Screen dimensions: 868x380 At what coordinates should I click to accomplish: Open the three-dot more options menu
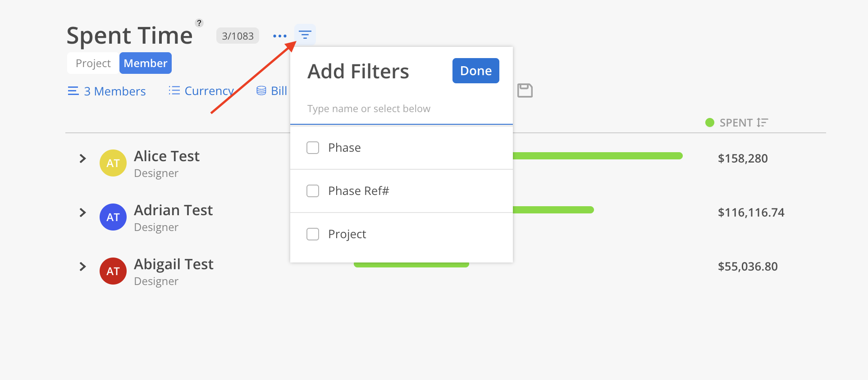coord(280,36)
